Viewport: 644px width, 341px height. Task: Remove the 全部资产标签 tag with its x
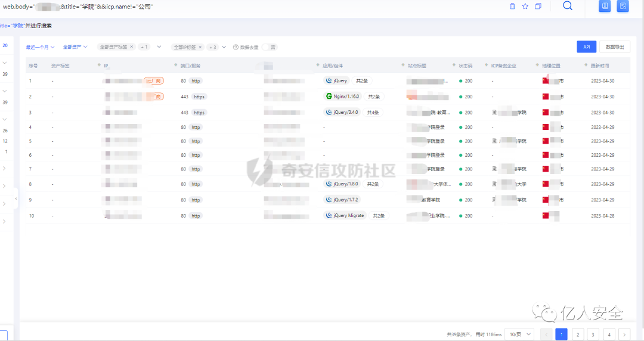coord(131,47)
